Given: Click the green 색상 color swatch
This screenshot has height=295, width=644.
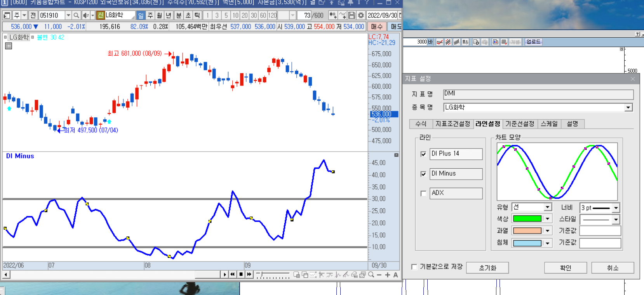Looking at the screenshot, I should pos(527,219).
